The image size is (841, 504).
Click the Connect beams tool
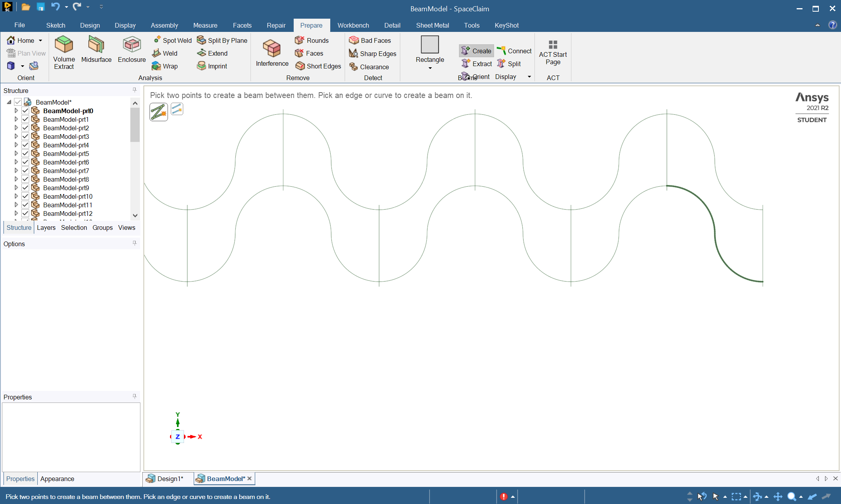[x=514, y=51]
